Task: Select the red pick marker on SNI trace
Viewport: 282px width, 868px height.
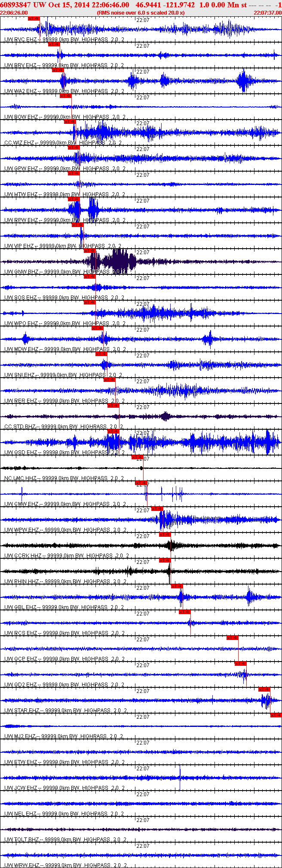Action: 101,354
